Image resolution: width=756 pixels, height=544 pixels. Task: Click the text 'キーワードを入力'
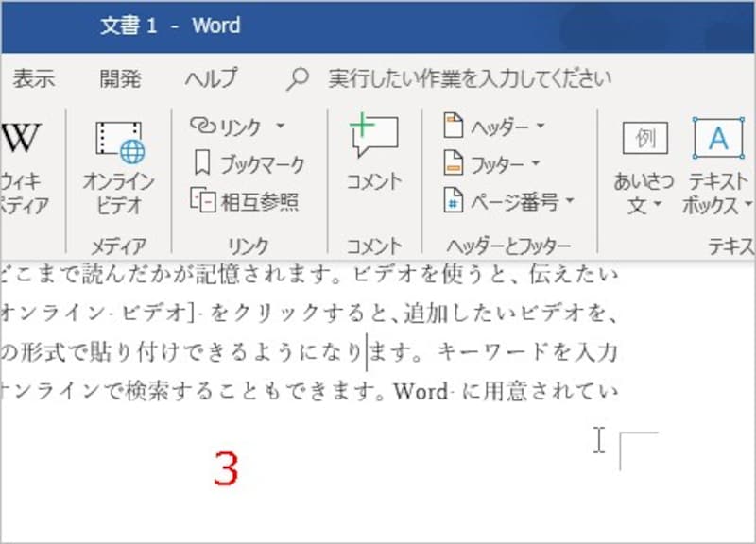click(x=527, y=352)
